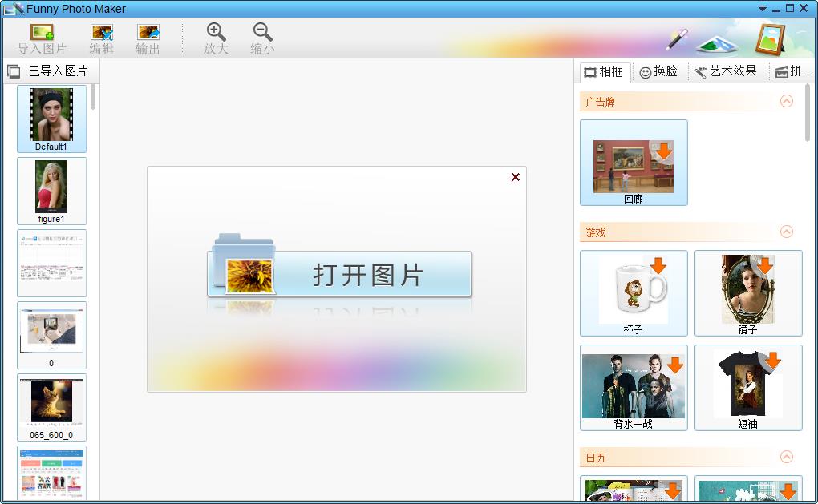Screen dimensions: 818x504
Task: Zoom in with the 放大 magnifier icon
Action: (x=215, y=37)
